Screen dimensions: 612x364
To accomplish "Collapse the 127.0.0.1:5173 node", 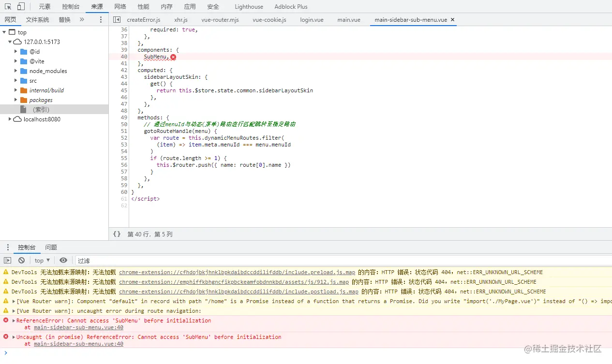I will point(10,42).
